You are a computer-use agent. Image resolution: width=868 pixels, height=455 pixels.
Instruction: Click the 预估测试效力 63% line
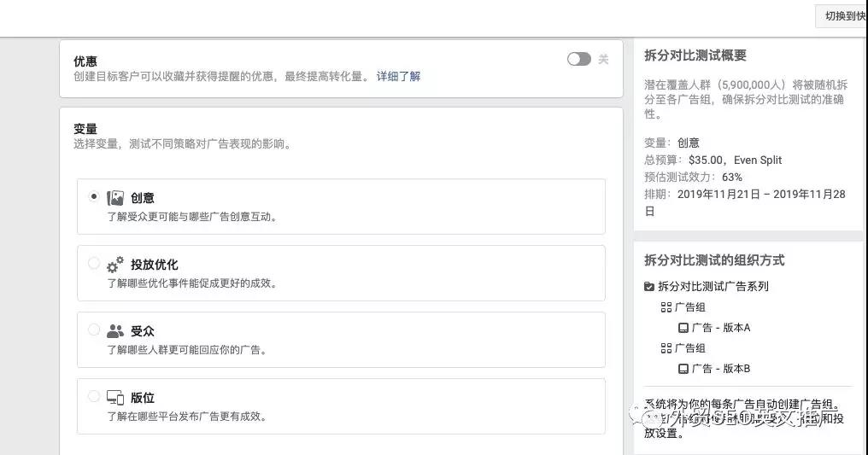coord(693,178)
